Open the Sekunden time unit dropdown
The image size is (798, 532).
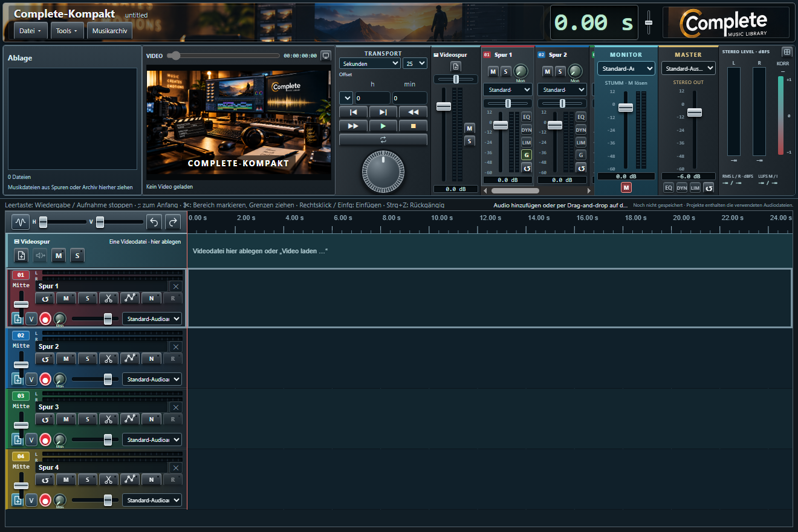[x=369, y=63]
